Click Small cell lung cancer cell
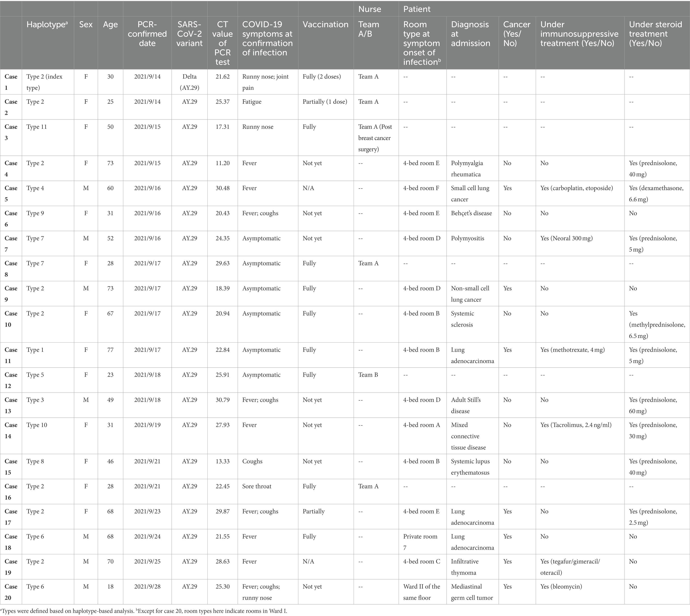 click(x=470, y=194)
